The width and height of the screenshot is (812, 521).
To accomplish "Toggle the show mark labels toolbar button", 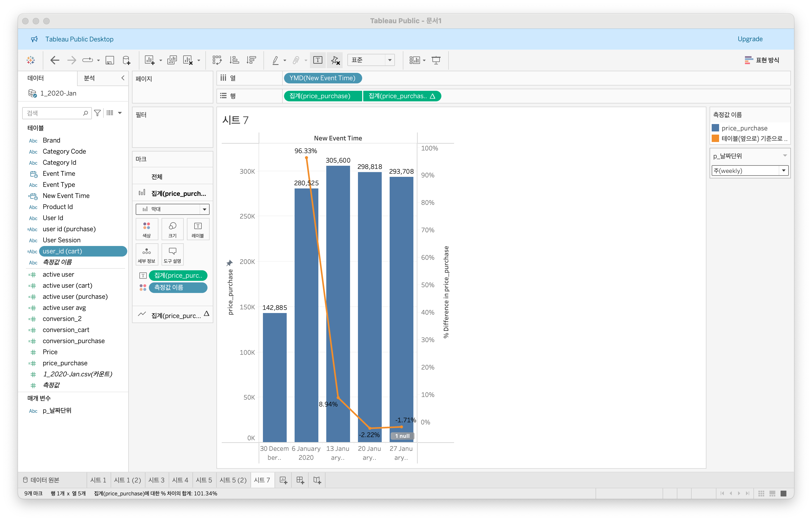I will point(317,60).
